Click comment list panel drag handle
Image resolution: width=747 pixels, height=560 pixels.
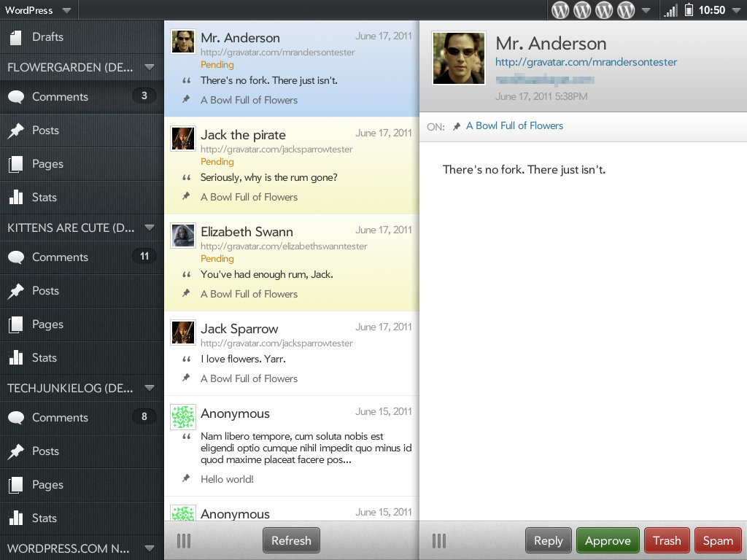click(x=184, y=541)
